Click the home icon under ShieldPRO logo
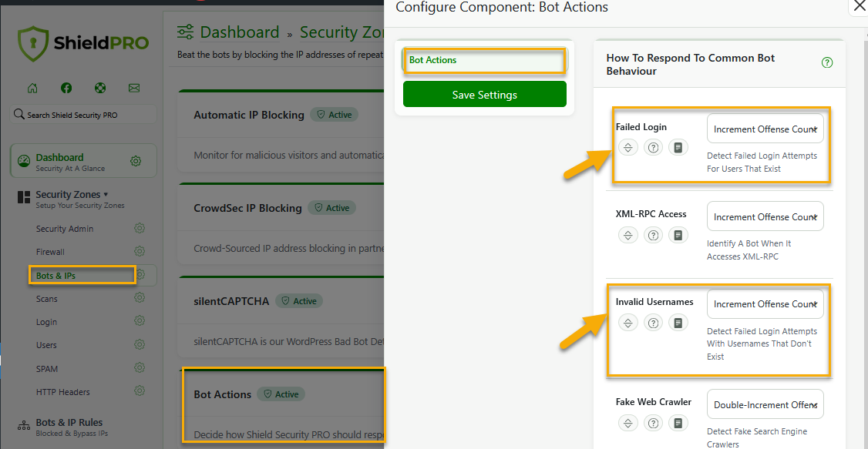868x449 pixels. [32, 88]
